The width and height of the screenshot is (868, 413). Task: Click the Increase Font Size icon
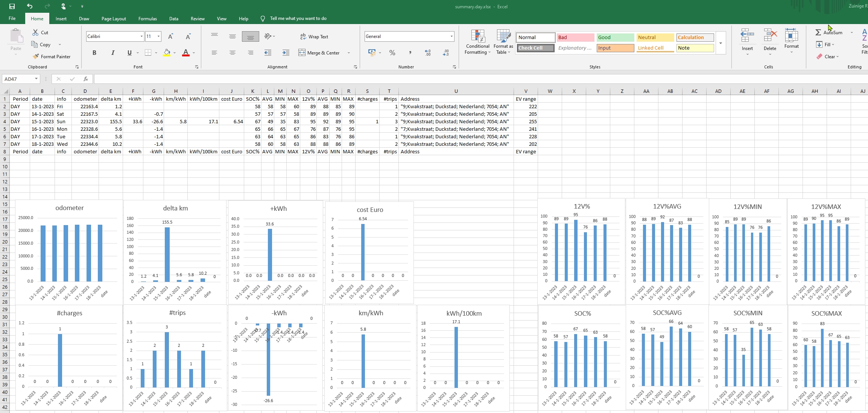170,36
